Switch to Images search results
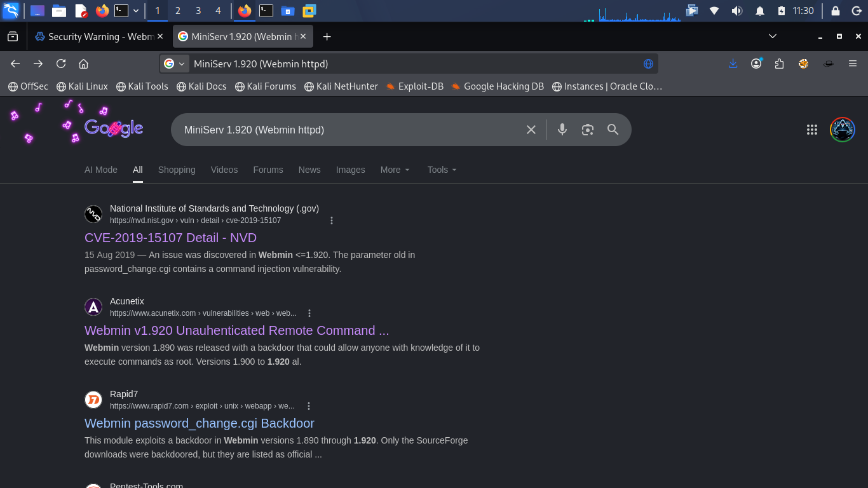 pyautogui.click(x=350, y=170)
